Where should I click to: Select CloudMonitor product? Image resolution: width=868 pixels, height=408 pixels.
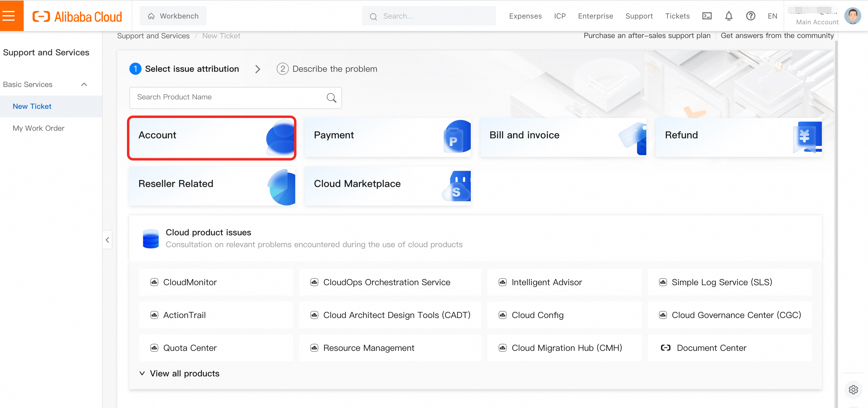coord(190,282)
